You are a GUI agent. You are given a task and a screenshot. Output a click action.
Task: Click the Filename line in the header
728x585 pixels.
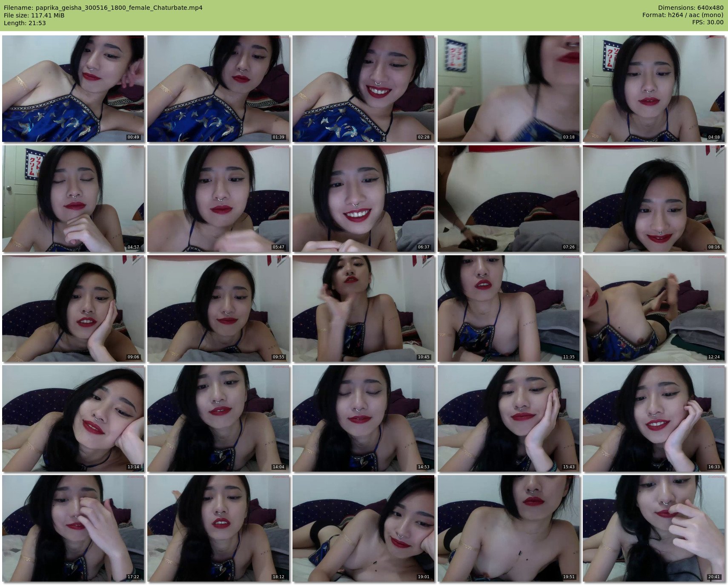tap(103, 8)
